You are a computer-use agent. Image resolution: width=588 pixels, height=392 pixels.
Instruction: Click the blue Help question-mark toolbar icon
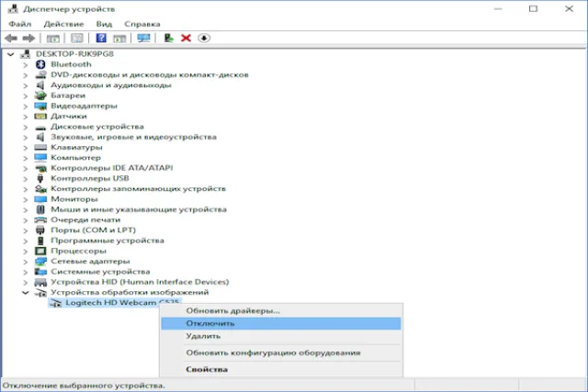coord(101,38)
